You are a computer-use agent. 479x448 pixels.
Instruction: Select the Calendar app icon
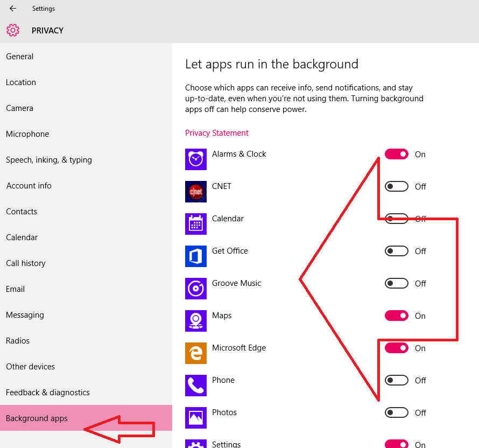tap(195, 224)
